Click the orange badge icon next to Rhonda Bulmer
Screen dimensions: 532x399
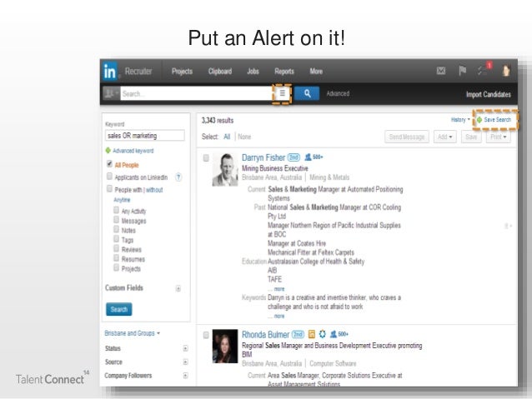point(312,334)
